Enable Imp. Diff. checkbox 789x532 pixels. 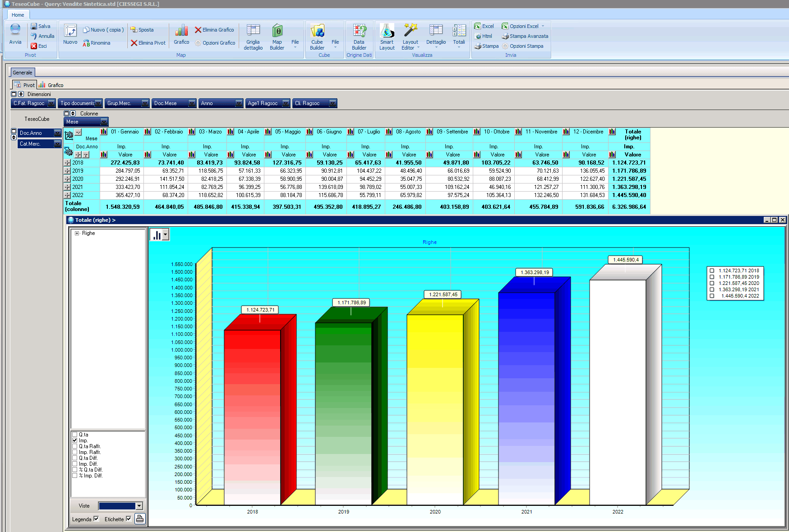[75, 464]
